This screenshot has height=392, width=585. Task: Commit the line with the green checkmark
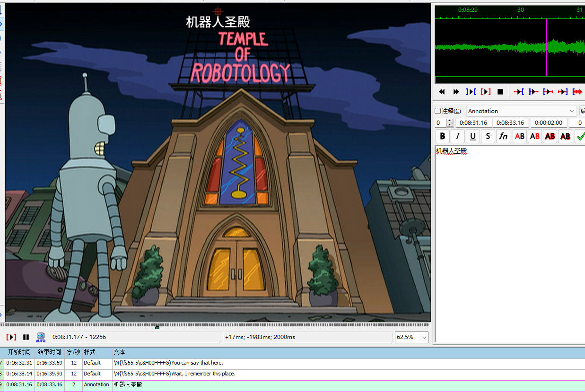tap(580, 136)
